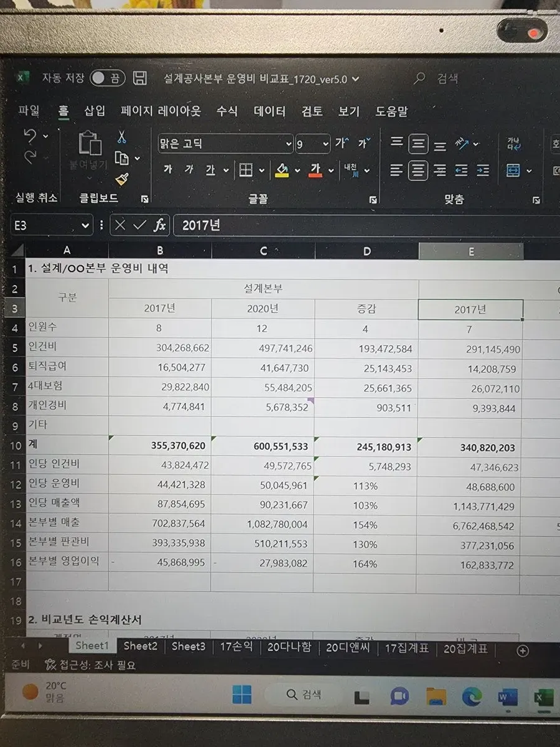560x747 pixels.
Task: Toggle center horizontal alignment
Action: tap(418, 170)
